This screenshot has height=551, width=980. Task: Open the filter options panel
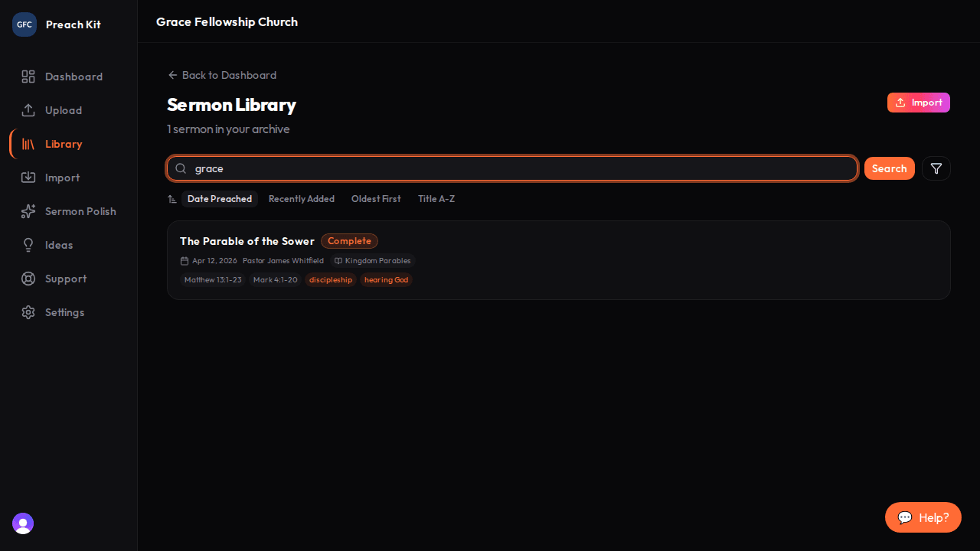click(x=936, y=168)
